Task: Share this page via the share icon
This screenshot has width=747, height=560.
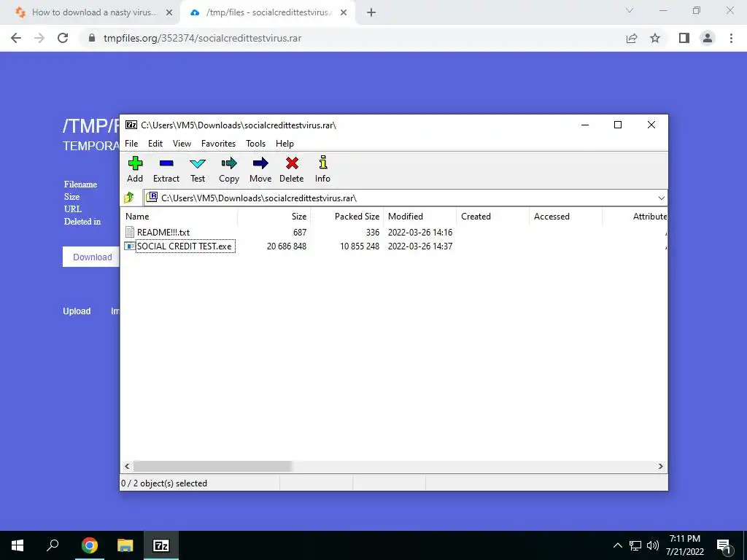Action: coord(632,38)
